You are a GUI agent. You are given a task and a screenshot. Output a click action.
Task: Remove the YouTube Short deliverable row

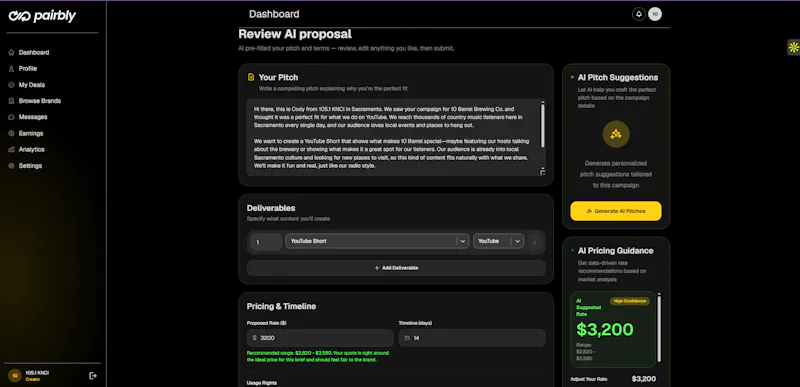(x=535, y=242)
